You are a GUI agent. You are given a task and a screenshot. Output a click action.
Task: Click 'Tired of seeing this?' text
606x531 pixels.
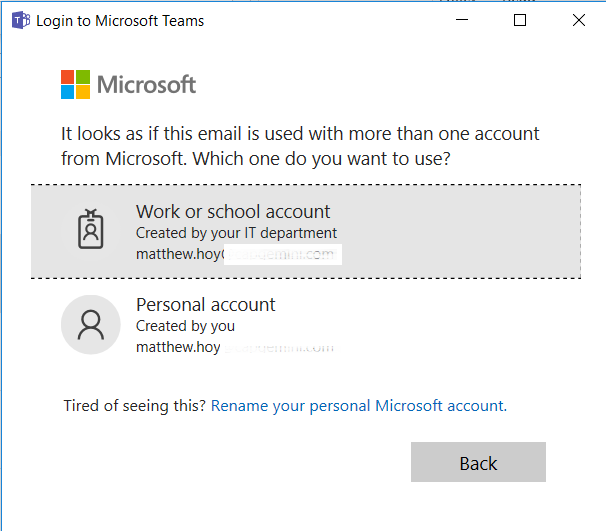tap(135, 406)
